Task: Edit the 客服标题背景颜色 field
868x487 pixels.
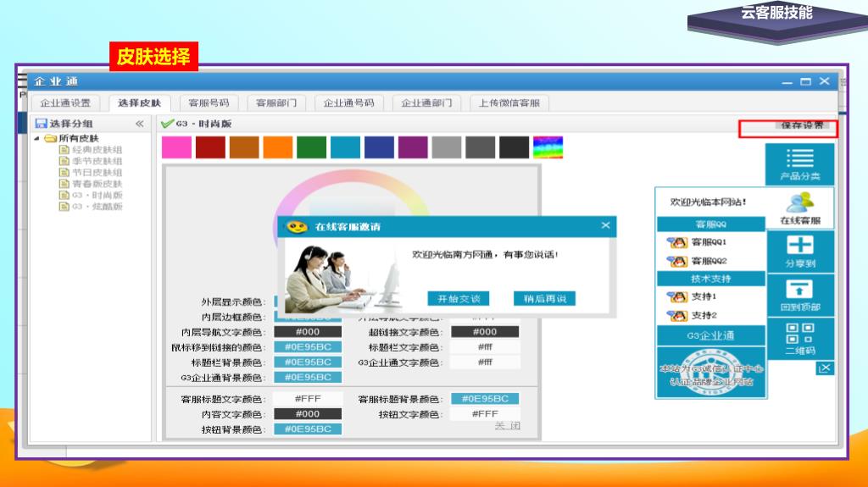Action: (485, 398)
